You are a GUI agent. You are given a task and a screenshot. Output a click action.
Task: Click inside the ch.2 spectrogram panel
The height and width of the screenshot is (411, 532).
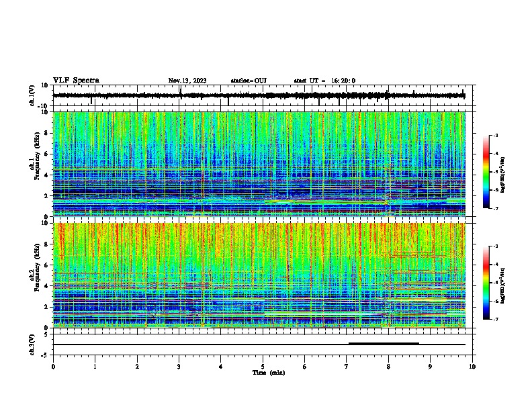(x=259, y=275)
